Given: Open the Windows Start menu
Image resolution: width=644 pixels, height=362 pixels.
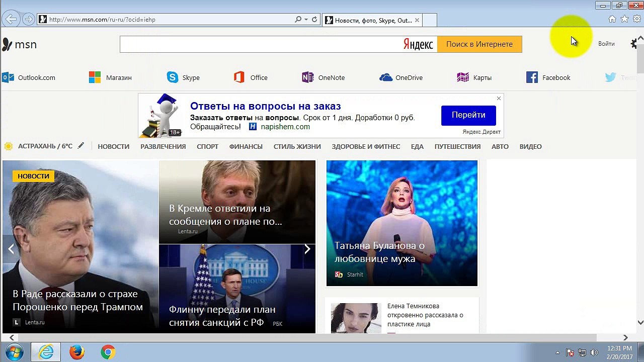Looking at the screenshot, I should [x=14, y=352].
